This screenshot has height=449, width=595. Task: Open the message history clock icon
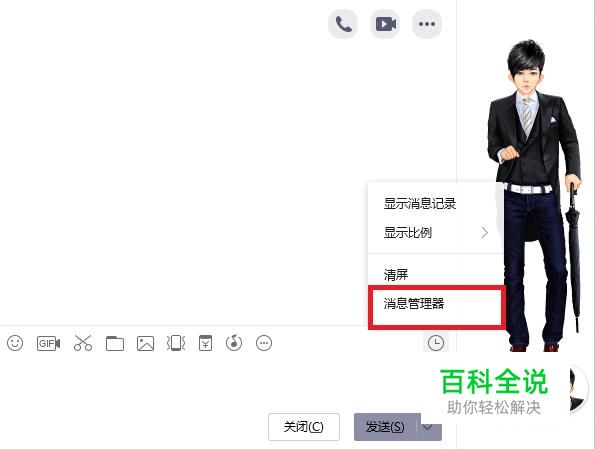coord(436,343)
